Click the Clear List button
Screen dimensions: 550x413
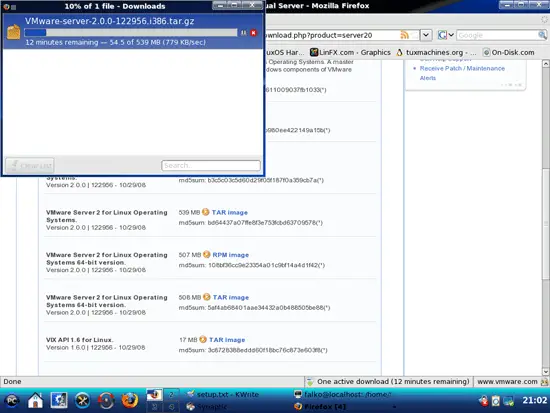point(29,165)
